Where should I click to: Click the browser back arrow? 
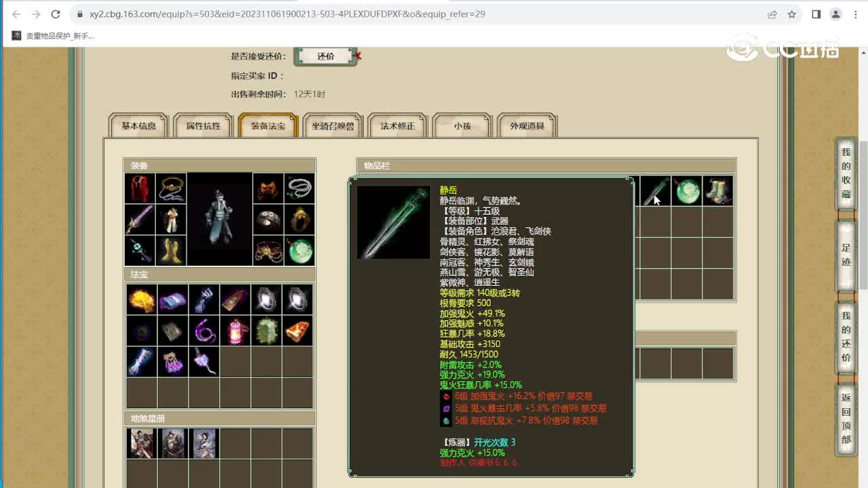tap(16, 14)
